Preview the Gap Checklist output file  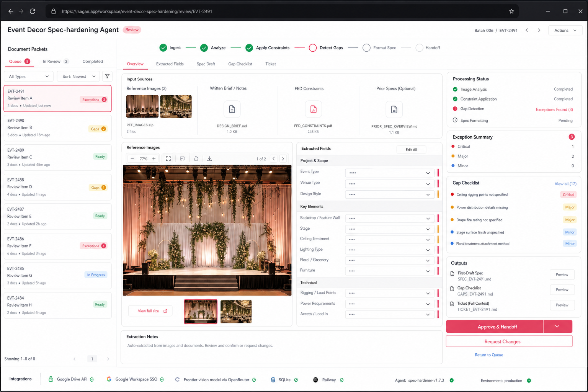pyautogui.click(x=562, y=290)
